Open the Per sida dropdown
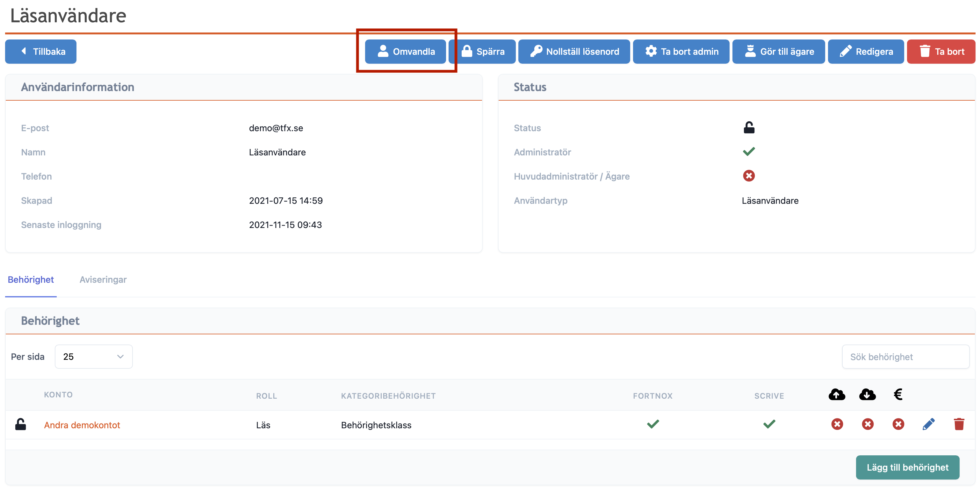The height and width of the screenshot is (491, 980). click(x=94, y=356)
